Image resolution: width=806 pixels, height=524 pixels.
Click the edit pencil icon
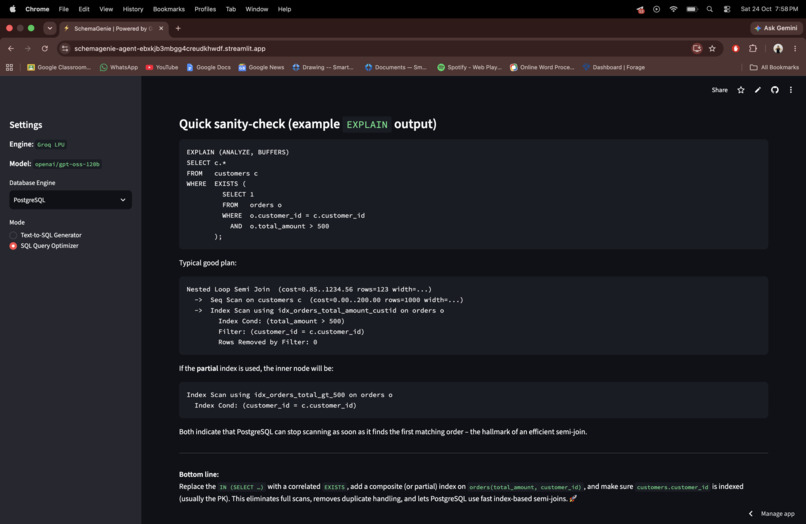coord(758,90)
